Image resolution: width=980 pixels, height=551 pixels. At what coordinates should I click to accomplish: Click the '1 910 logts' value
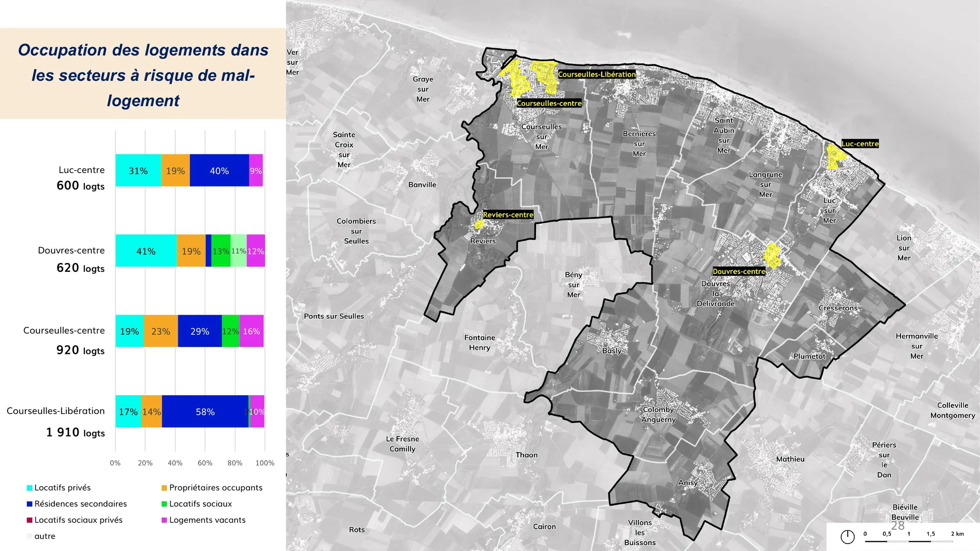tap(76, 432)
